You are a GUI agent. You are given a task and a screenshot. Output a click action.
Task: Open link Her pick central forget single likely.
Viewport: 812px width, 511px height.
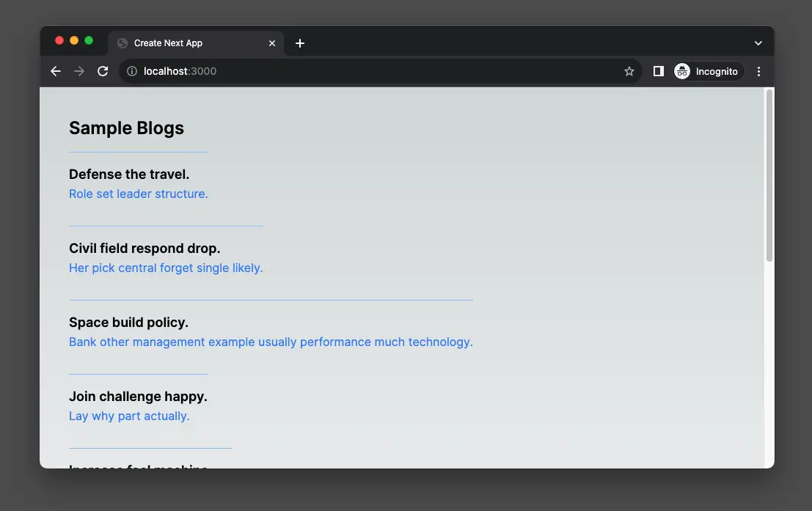point(166,268)
